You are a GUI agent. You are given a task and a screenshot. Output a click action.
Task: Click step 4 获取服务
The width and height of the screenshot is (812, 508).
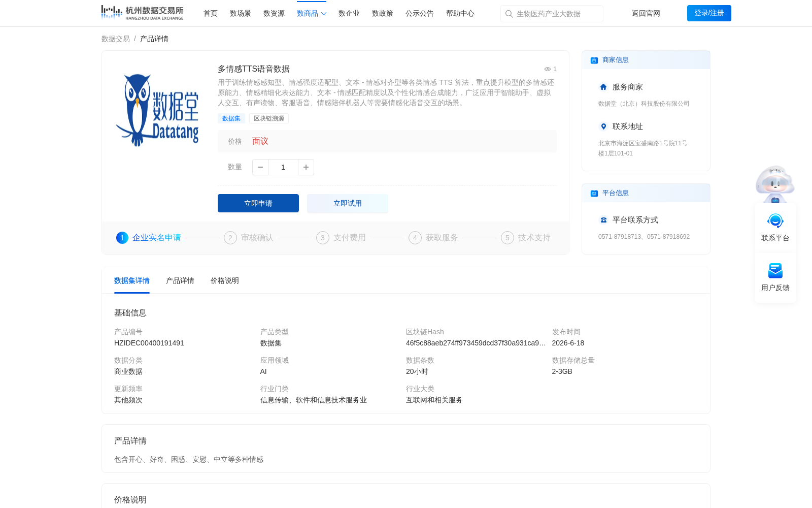click(433, 238)
